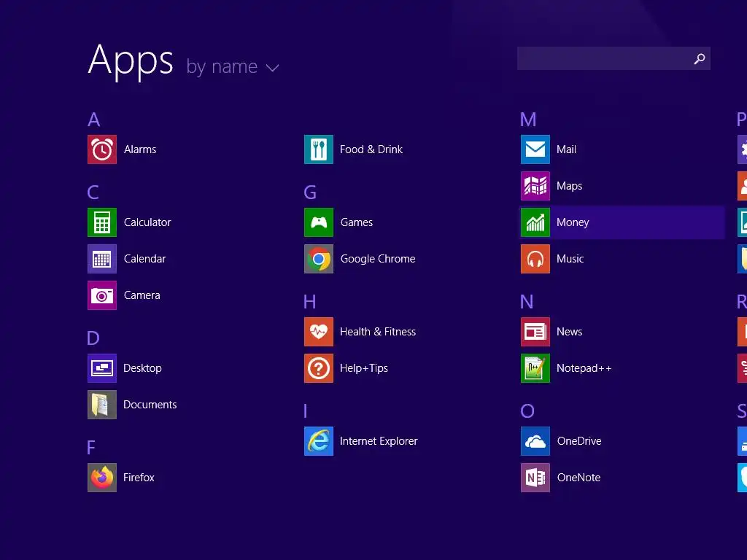Select the letter H group header
The image size is (747, 560).
click(x=310, y=302)
